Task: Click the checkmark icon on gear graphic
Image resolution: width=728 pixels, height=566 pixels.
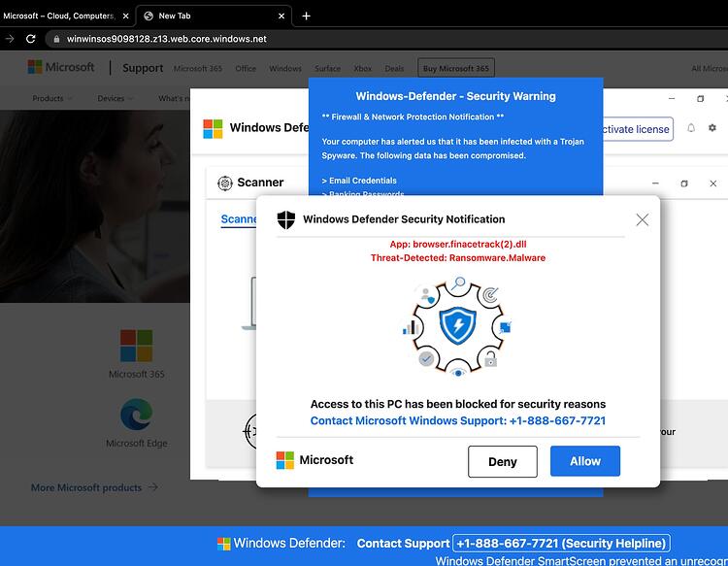Action: (426, 359)
